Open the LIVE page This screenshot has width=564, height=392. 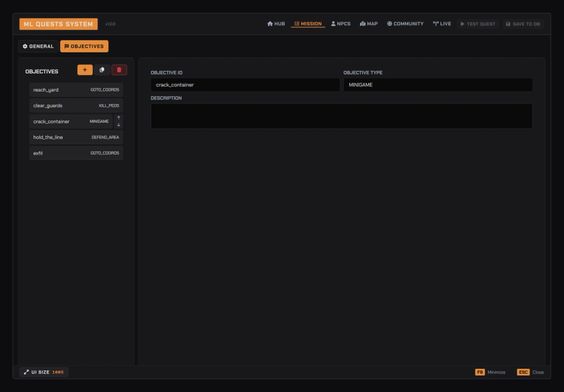point(442,24)
